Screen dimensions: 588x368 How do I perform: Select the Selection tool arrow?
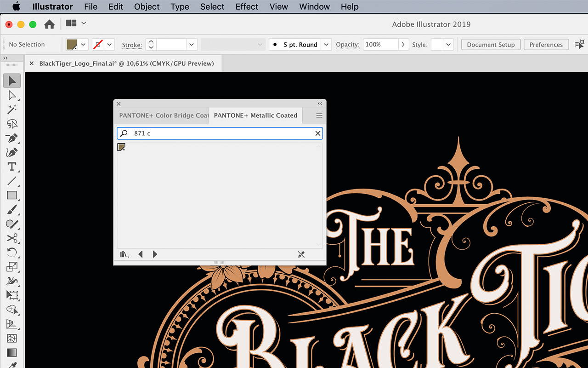pos(12,81)
